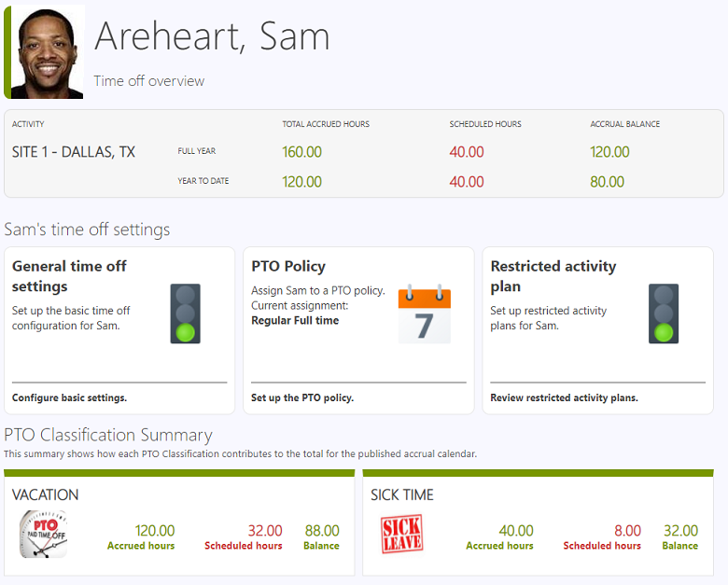
Task: Click full year accrual balance 120.00
Action: (609, 152)
